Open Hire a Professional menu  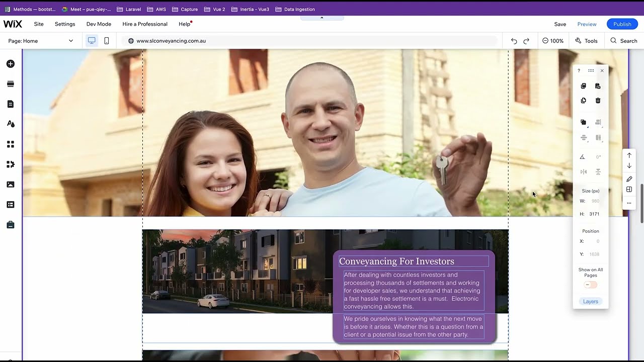[x=145, y=24]
